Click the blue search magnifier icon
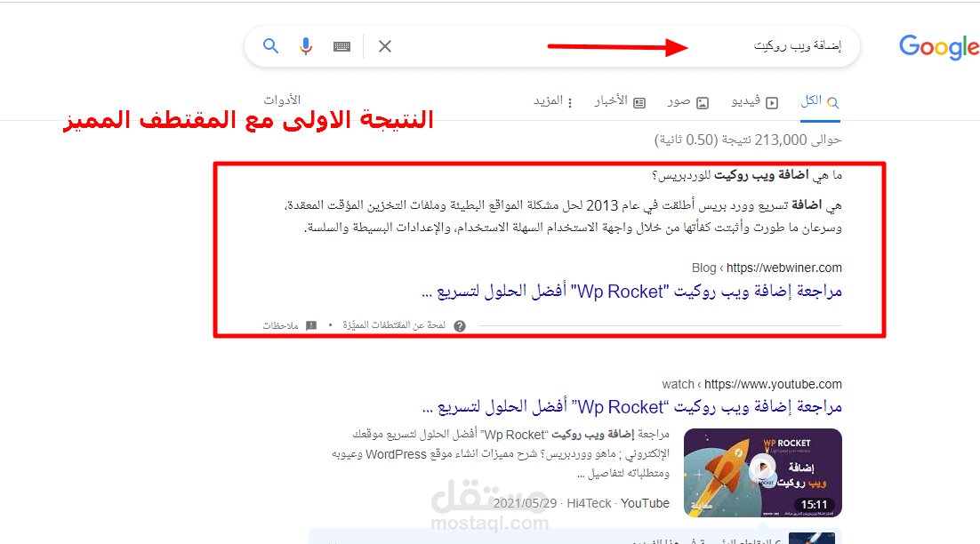980x544 pixels. point(270,45)
